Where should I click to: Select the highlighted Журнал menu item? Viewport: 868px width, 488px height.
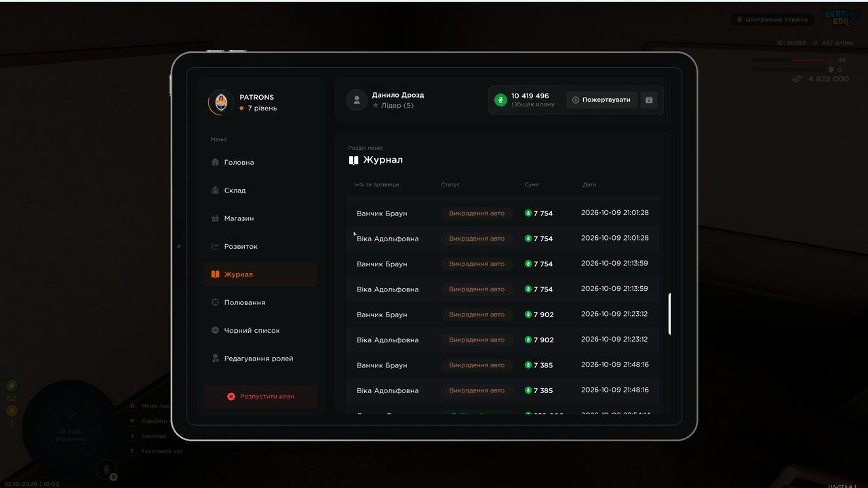260,274
